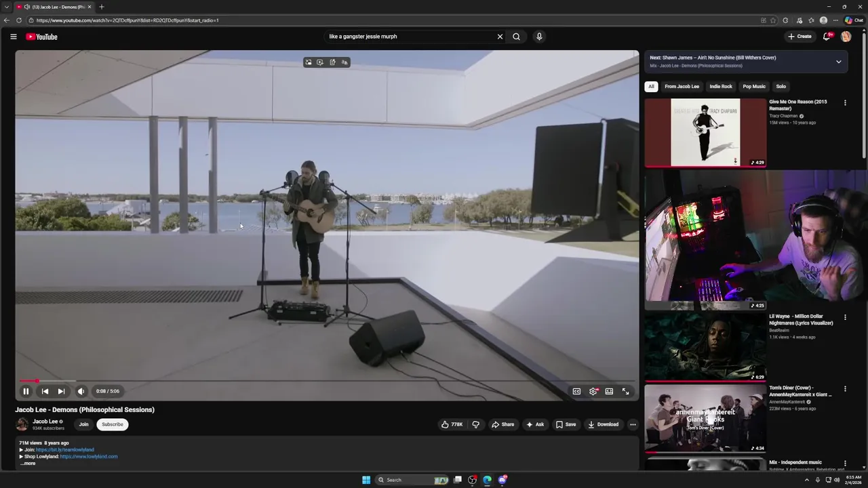Image resolution: width=868 pixels, height=488 pixels.
Task: Select Solo filter chip
Action: (781, 87)
